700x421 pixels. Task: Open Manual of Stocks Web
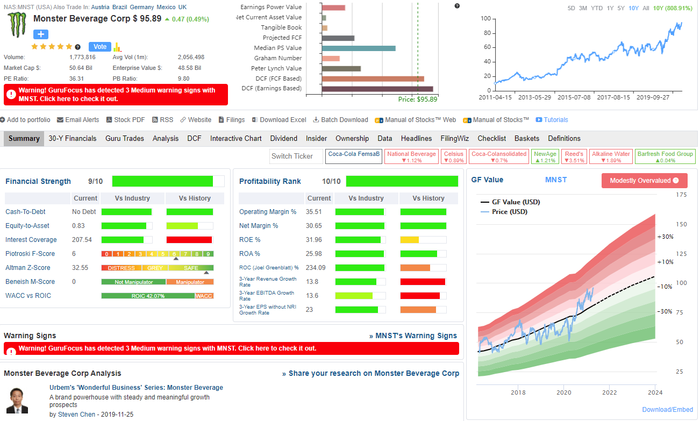pyautogui.click(x=416, y=120)
